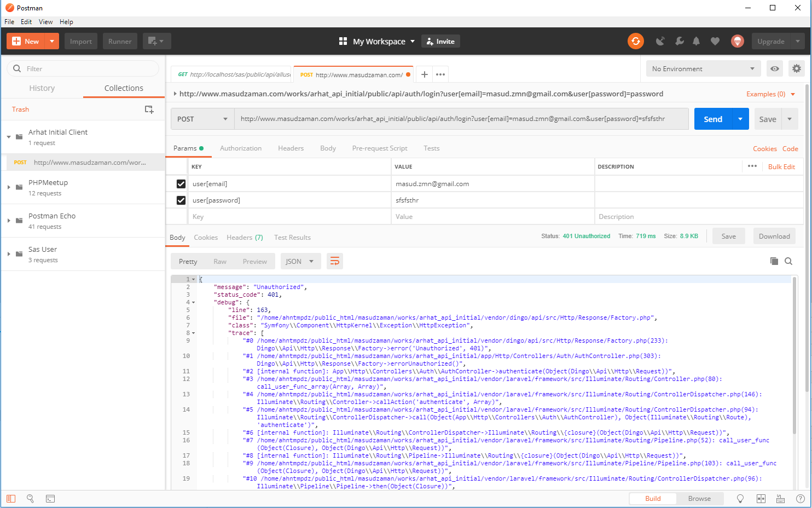Screen dimensions: 812x508
Task: Open manage environments gear icon
Action: (796, 68)
